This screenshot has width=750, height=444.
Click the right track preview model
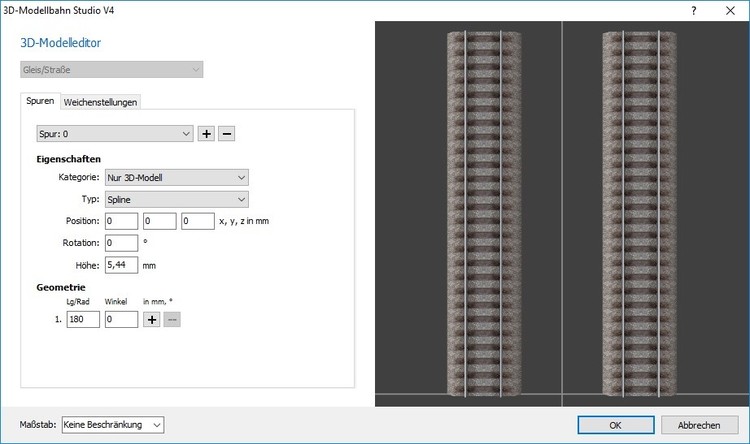click(640, 213)
